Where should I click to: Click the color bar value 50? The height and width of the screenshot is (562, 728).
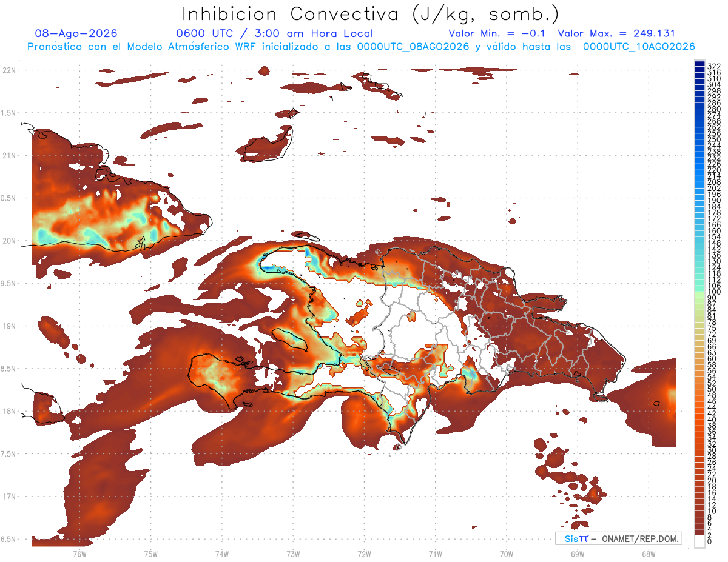pos(712,389)
